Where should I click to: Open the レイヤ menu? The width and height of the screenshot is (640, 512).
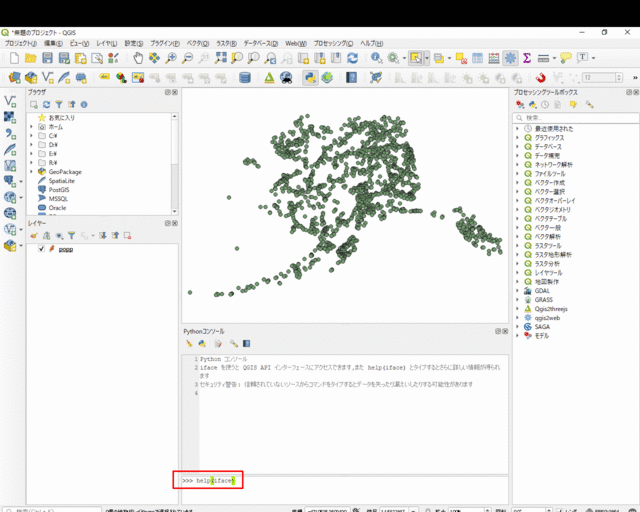coord(107,43)
